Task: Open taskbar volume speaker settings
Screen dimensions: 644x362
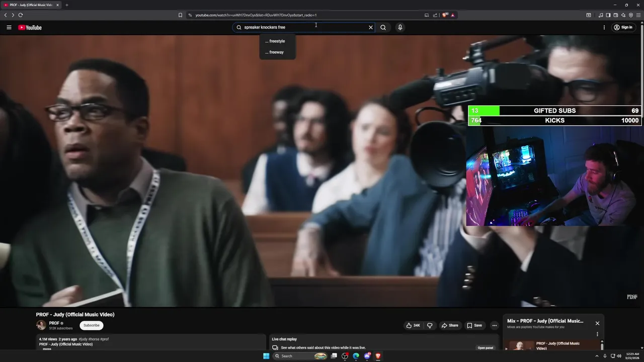Action: pos(619,356)
